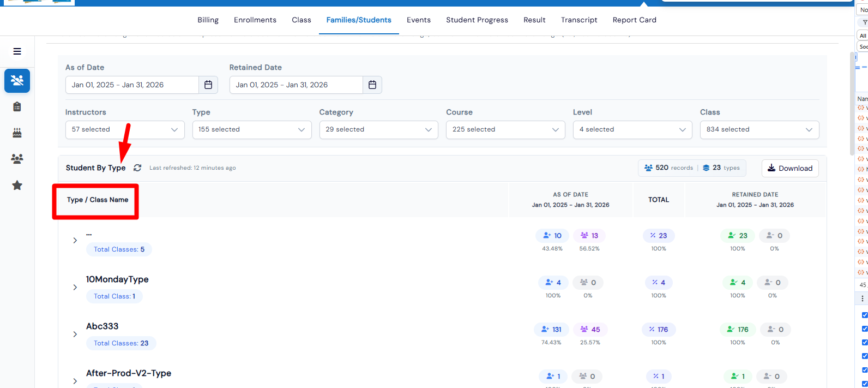Toggle the hamburger menu icon
This screenshot has height=388, width=868.
[17, 51]
